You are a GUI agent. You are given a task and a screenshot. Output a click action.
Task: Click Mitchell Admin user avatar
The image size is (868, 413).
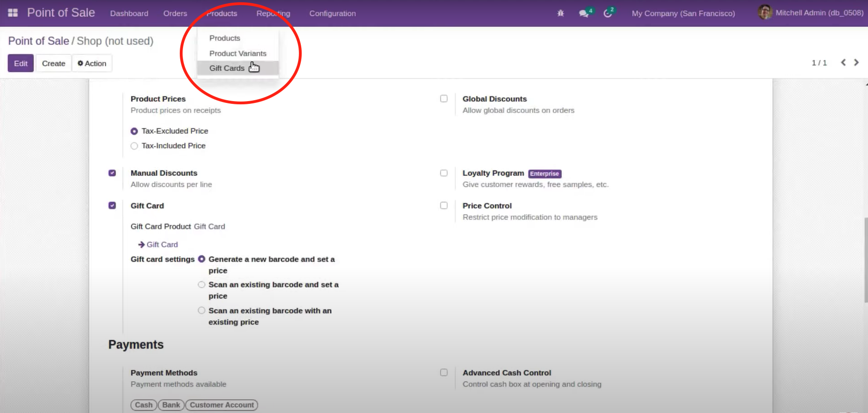[x=765, y=12]
